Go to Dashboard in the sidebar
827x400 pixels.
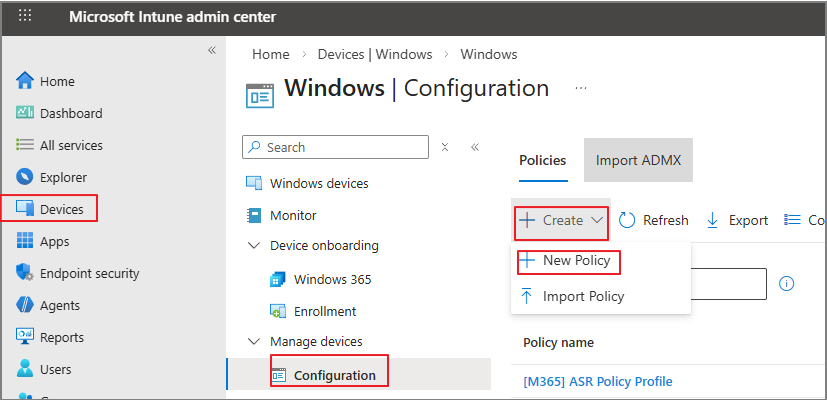coord(71,113)
